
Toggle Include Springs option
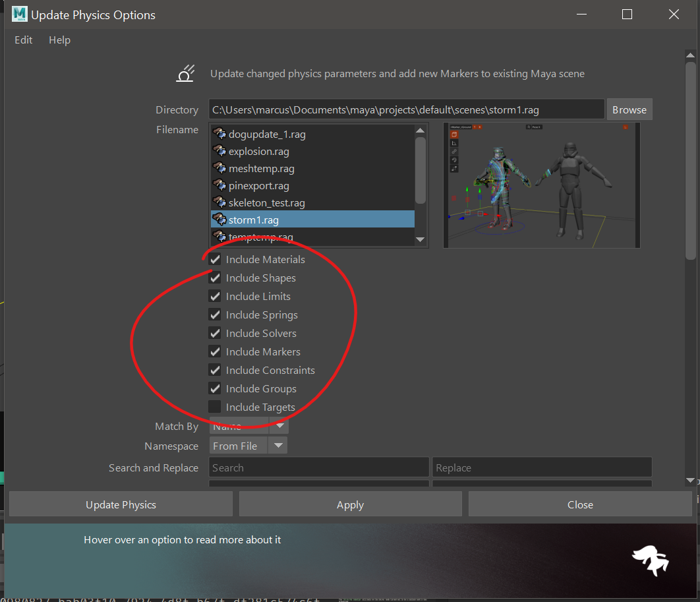coord(215,315)
